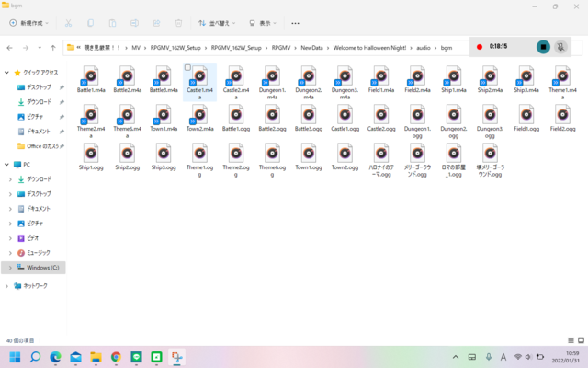Go forward with the right arrow
Screen dimensions: 588x368
(26, 48)
